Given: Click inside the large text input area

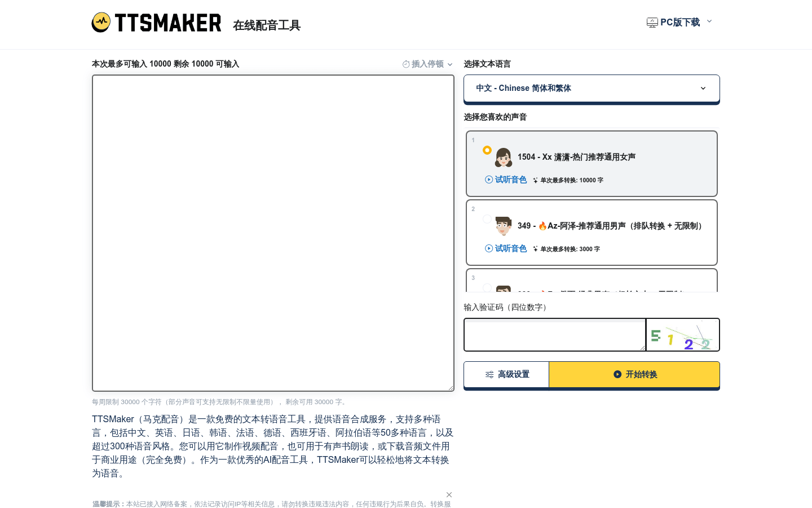Looking at the screenshot, I should point(273,233).
